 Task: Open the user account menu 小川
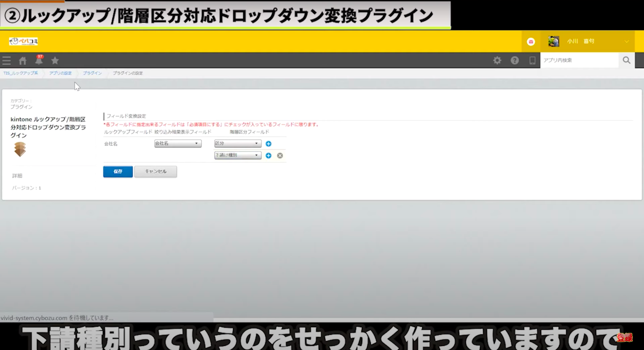588,42
